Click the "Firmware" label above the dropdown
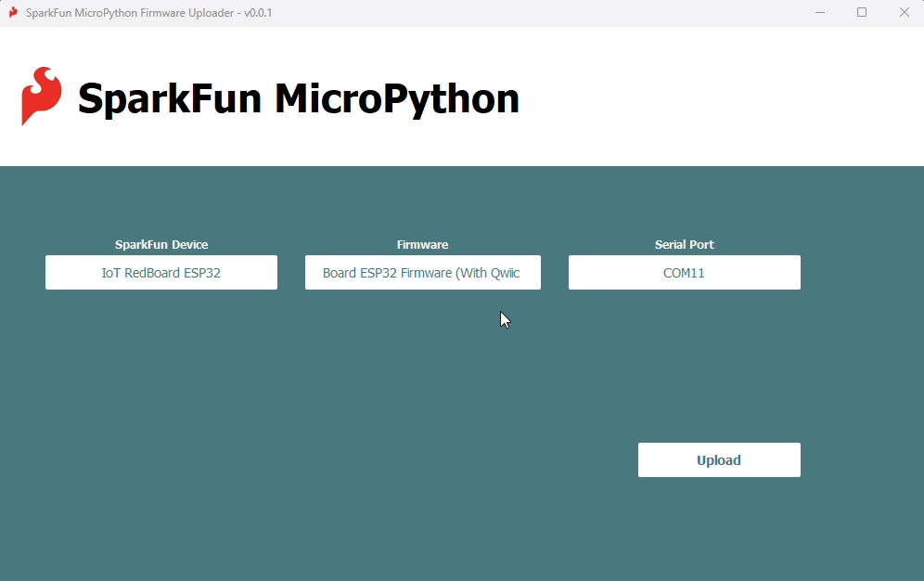The height and width of the screenshot is (581, 924). [422, 245]
